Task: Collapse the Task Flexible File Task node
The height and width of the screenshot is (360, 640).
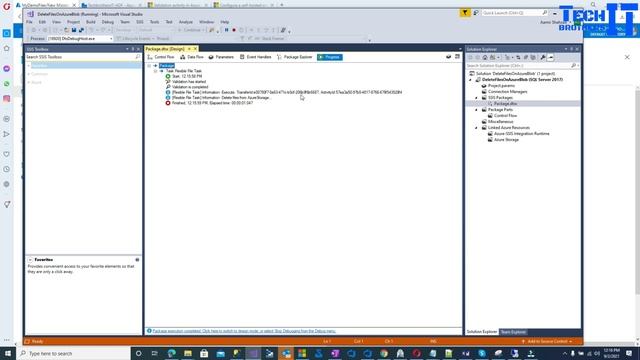Action: (x=156, y=71)
